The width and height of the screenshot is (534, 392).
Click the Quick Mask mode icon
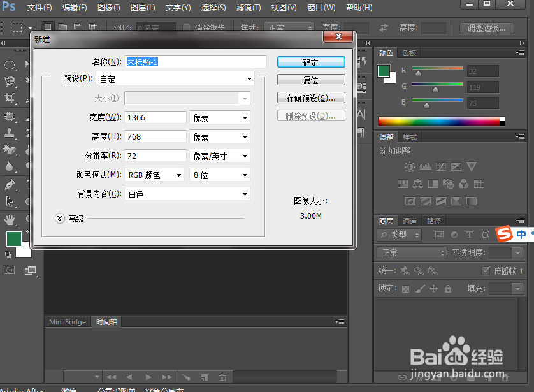[x=9, y=270]
